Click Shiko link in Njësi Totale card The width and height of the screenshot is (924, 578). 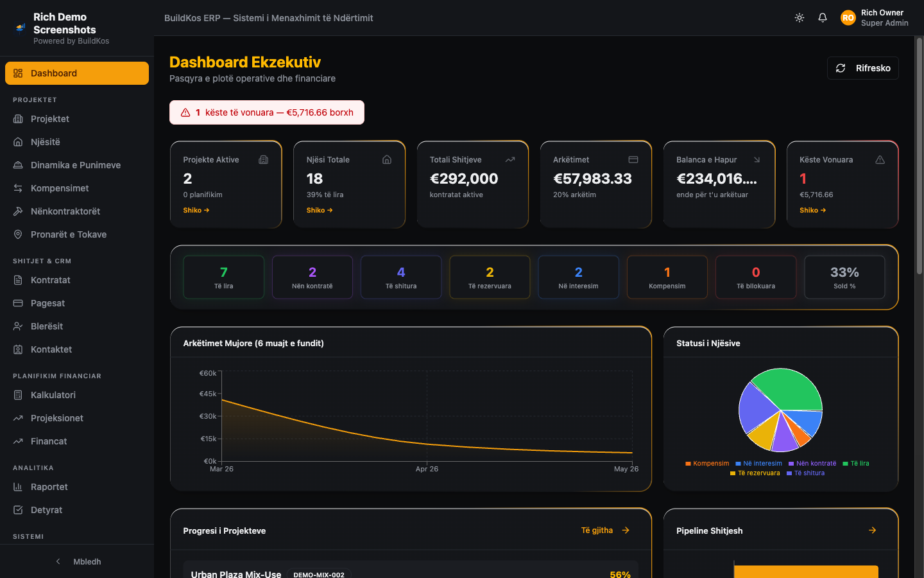coord(320,210)
